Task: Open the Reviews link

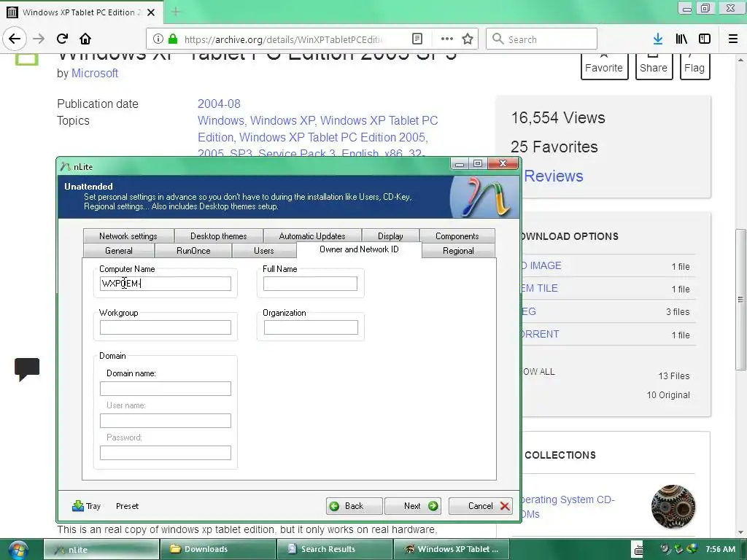Action: tap(554, 176)
